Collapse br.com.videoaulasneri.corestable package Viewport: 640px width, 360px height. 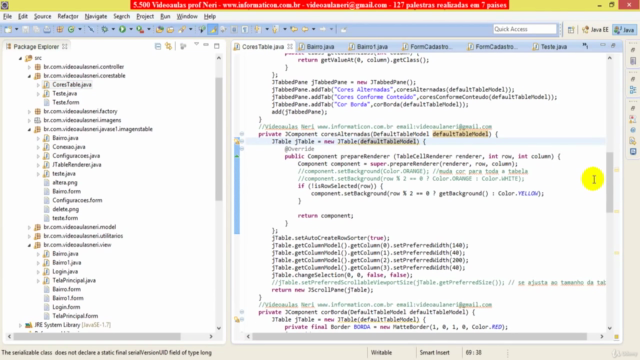29,76
